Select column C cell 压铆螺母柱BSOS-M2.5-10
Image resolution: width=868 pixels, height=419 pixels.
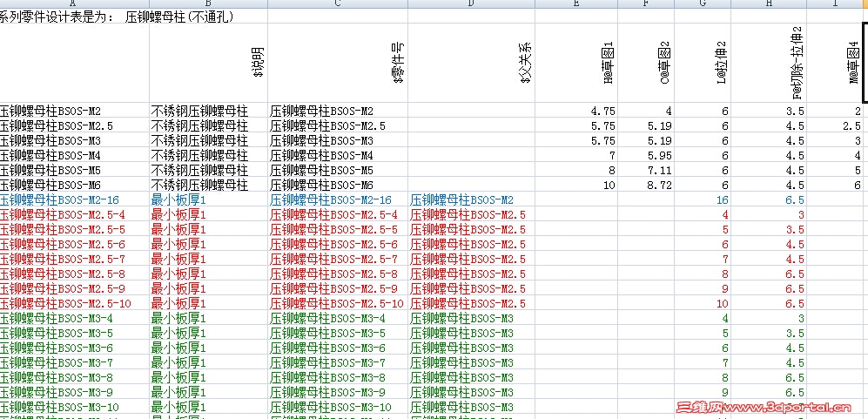point(338,303)
